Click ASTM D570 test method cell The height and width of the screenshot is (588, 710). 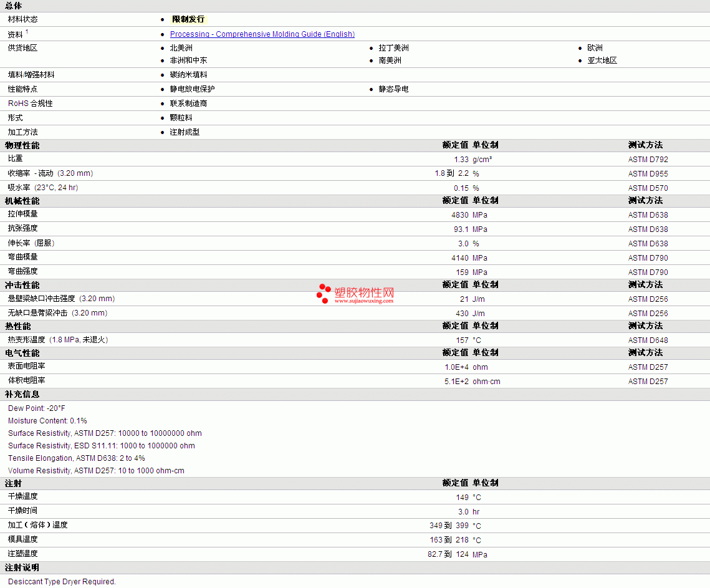click(x=648, y=188)
